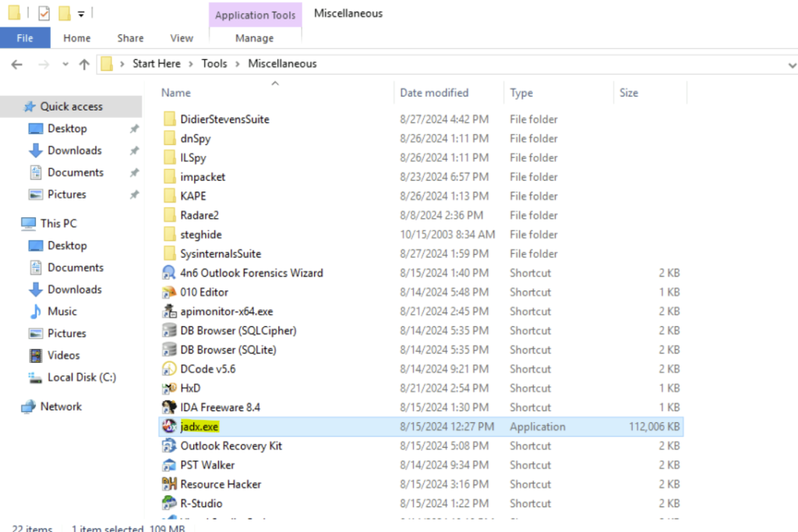Open the Quick Access Toolbar customize dropdown

(81, 14)
